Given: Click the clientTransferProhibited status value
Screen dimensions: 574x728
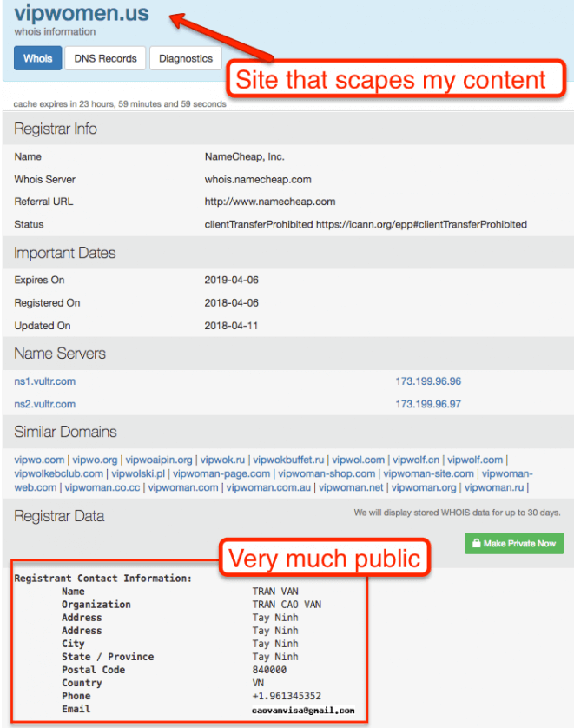Looking at the screenshot, I should coord(366,224).
